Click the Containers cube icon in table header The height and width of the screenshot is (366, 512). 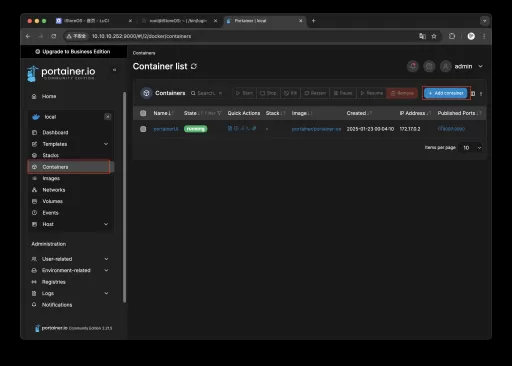tap(146, 93)
